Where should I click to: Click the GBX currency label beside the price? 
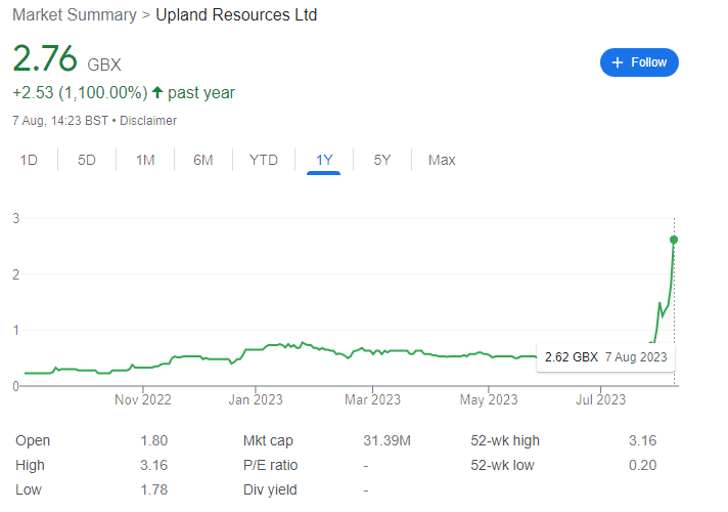104,65
